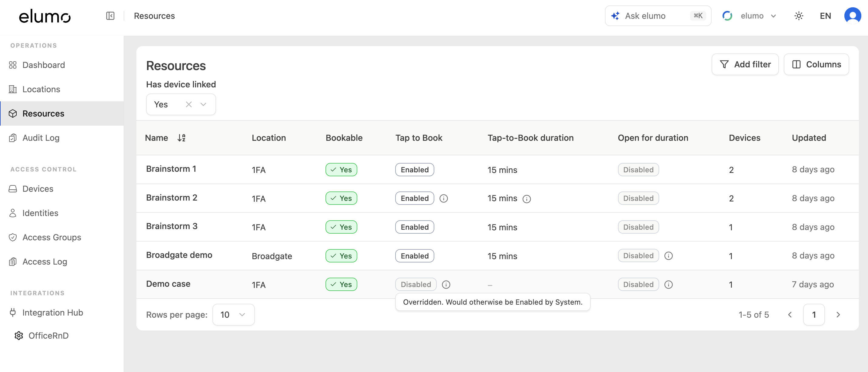Click the elumo workspace spinner icon
Viewport: 868px width, 372px height.
click(727, 16)
